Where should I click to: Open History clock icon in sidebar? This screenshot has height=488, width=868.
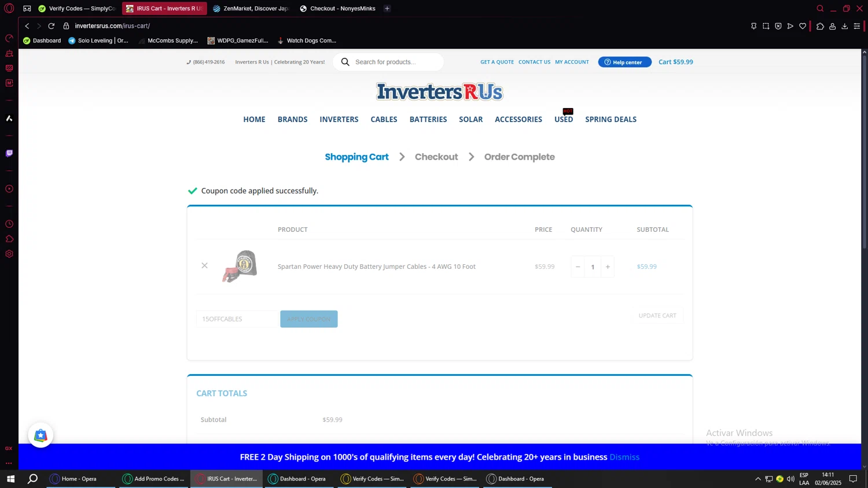pyautogui.click(x=9, y=224)
